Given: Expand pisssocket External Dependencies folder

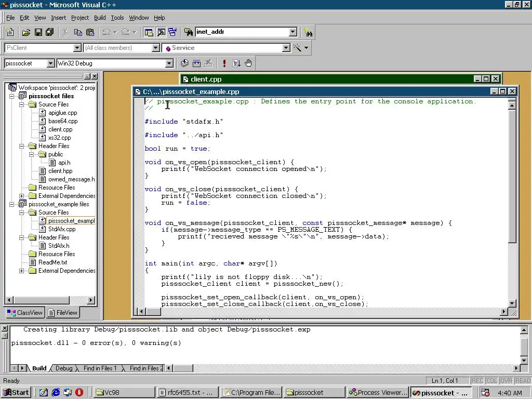Looking at the screenshot, I should click(22, 196).
